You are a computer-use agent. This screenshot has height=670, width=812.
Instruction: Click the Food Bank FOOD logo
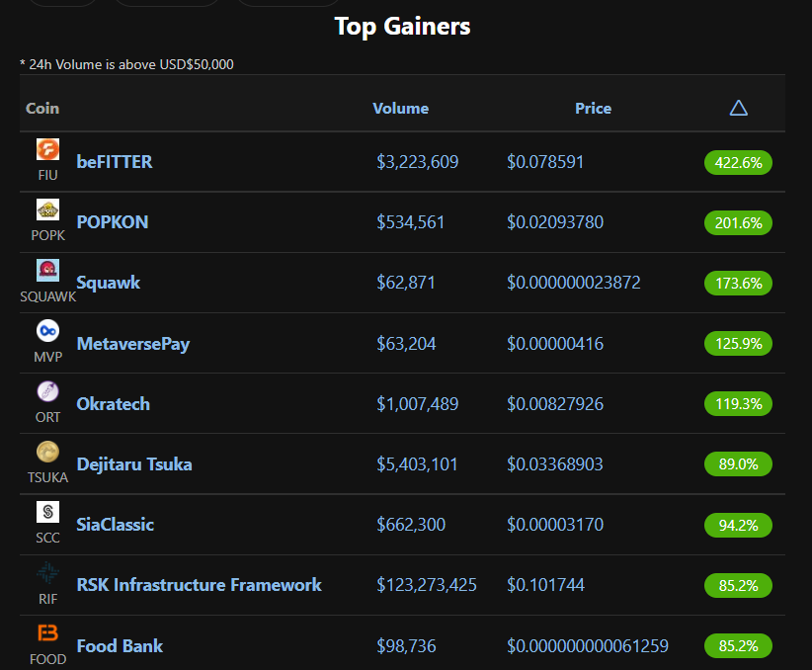coord(47,632)
